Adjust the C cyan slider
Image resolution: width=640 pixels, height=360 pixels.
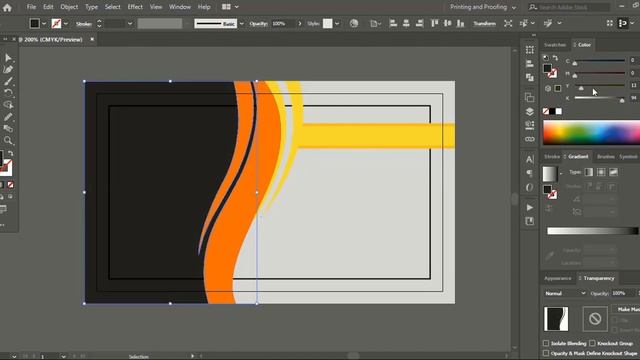point(600,61)
